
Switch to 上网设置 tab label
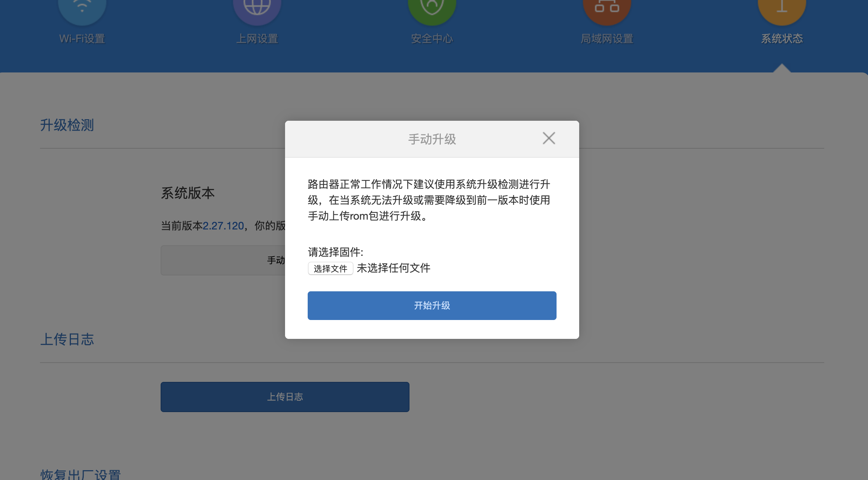(257, 38)
